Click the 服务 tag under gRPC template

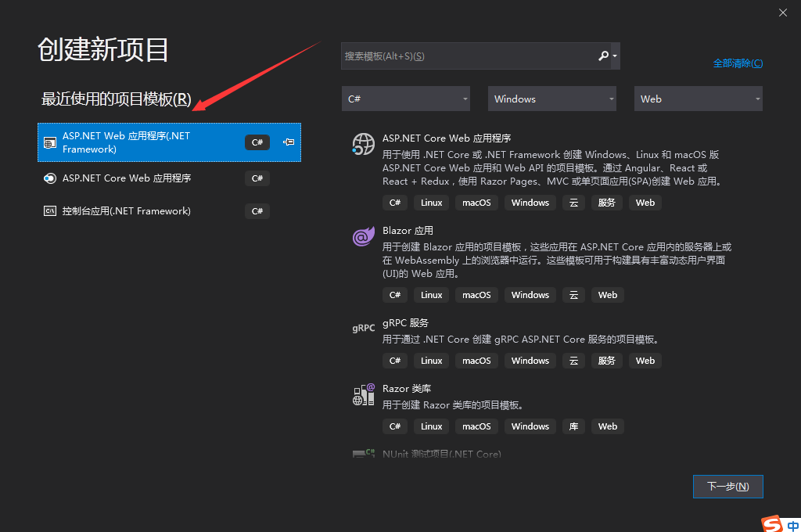tap(606, 361)
